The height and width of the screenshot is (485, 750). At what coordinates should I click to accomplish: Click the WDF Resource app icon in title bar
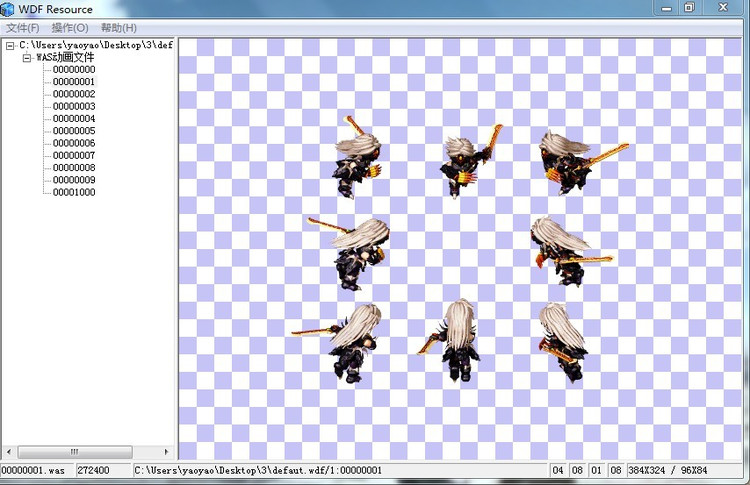click(8, 9)
